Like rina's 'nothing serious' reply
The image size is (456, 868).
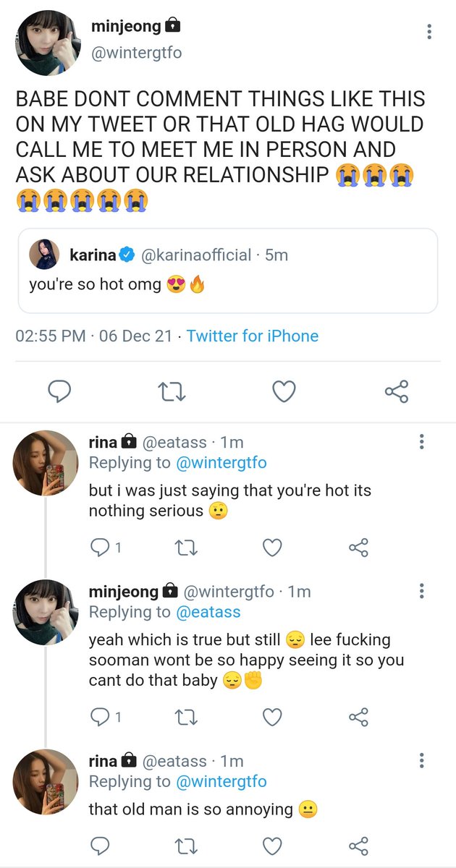point(271,548)
